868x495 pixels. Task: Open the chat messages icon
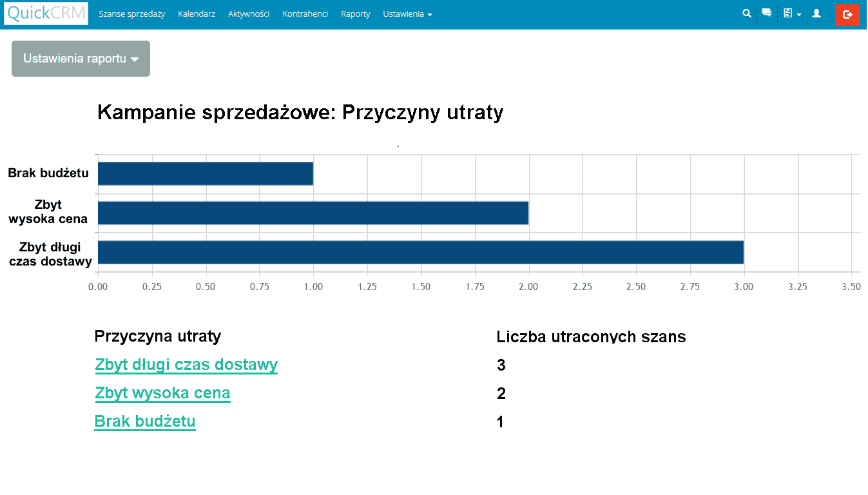(766, 14)
